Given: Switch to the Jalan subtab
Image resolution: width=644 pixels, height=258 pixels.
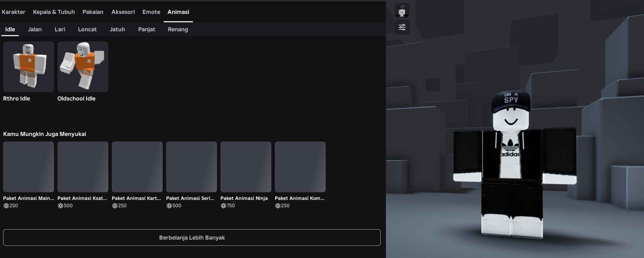Looking at the screenshot, I should tap(35, 29).
